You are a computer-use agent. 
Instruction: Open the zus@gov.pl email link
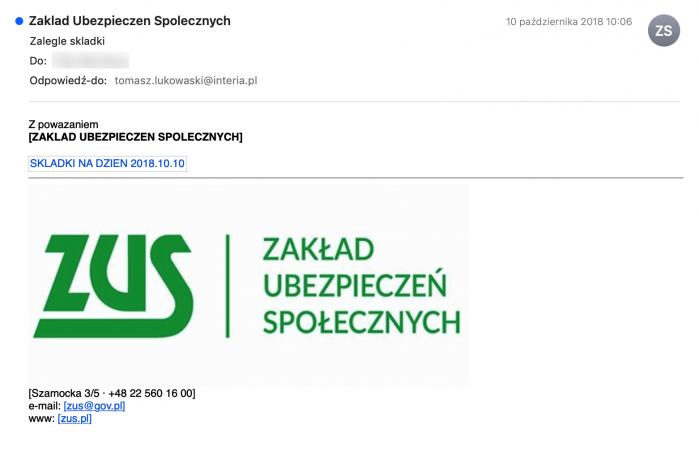coord(94,406)
